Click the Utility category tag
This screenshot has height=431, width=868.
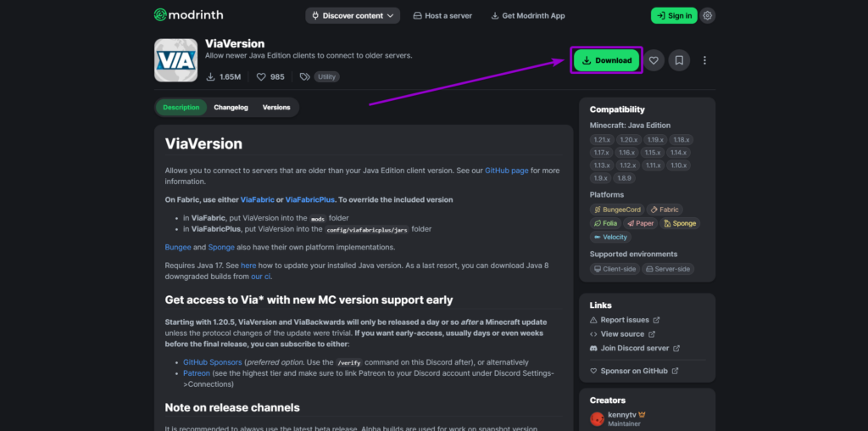(x=326, y=77)
